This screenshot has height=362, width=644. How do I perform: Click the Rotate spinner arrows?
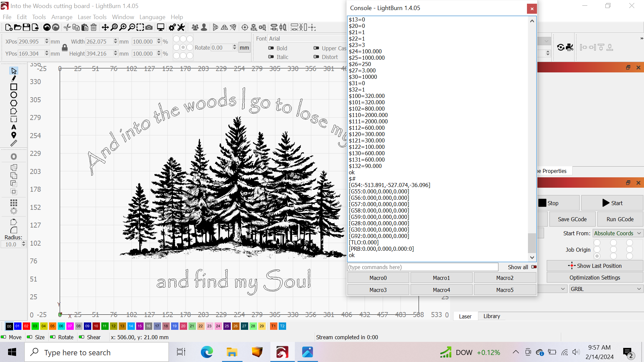pos(235,48)
